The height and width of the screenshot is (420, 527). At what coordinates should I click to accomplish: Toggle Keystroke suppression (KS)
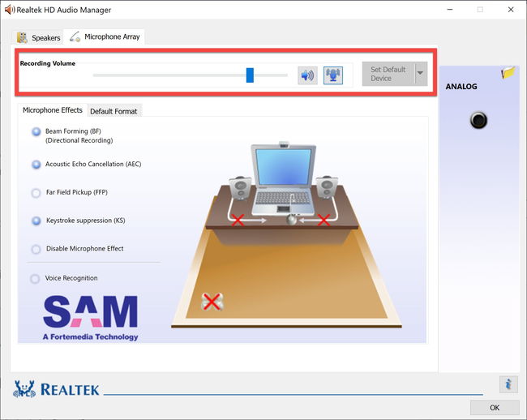pyautogui.click(x=36, y=221)
